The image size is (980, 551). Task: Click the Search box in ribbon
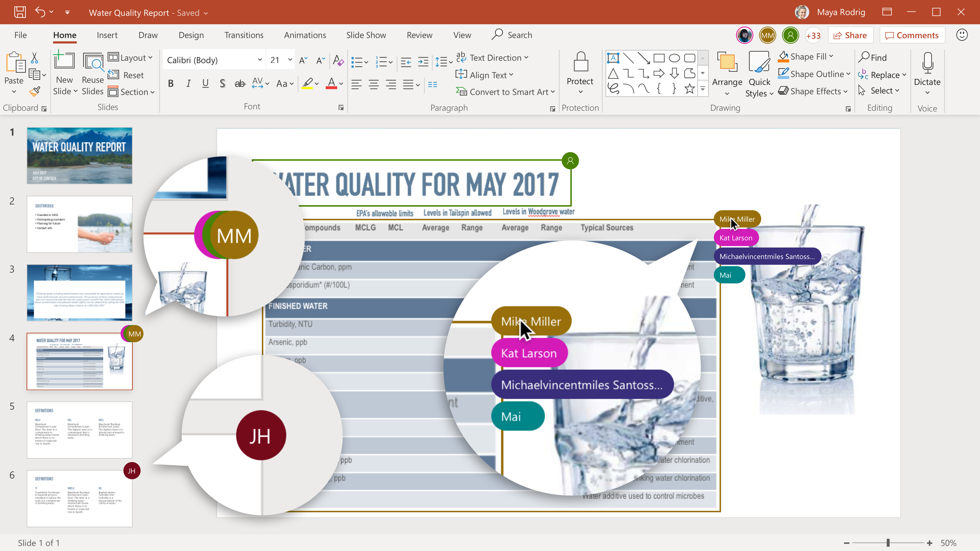pyautogui.click(x=512, y=35)
